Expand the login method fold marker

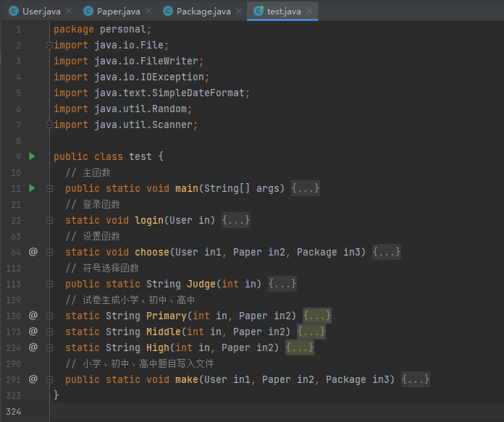49,220
